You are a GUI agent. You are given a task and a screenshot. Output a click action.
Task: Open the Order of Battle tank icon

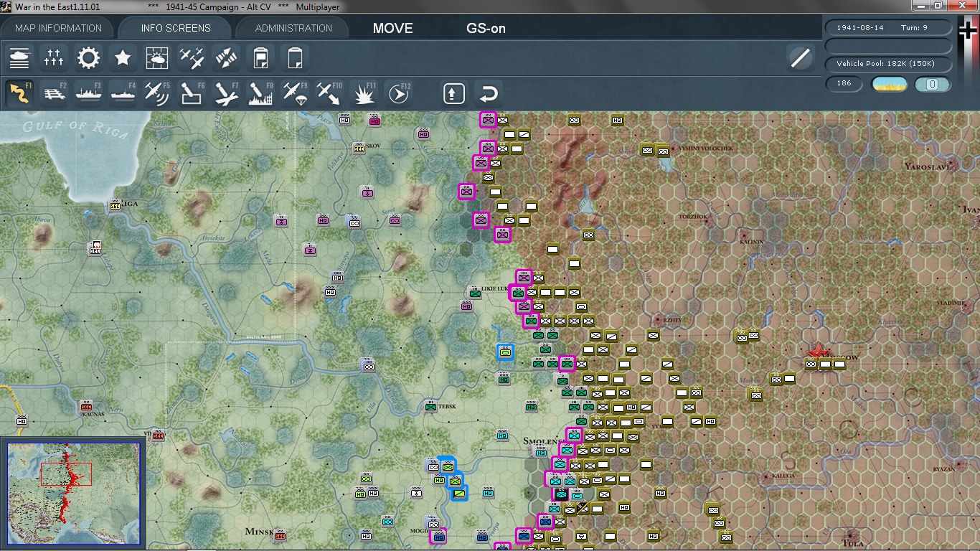(x=19, y=57)
